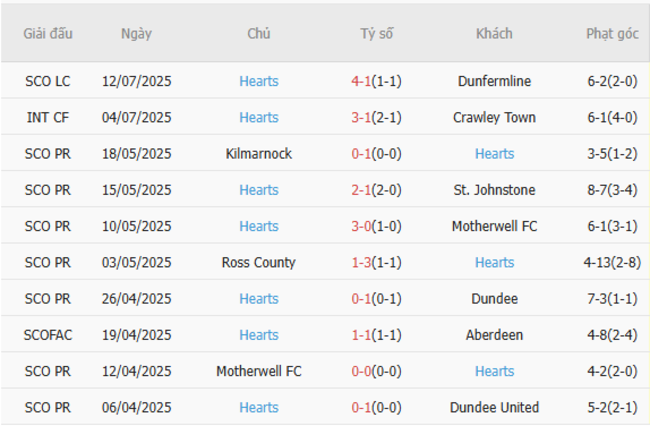This screenshot has height=426, width=650.
Task: Open the Crawley Town team name
Action: 494,117
